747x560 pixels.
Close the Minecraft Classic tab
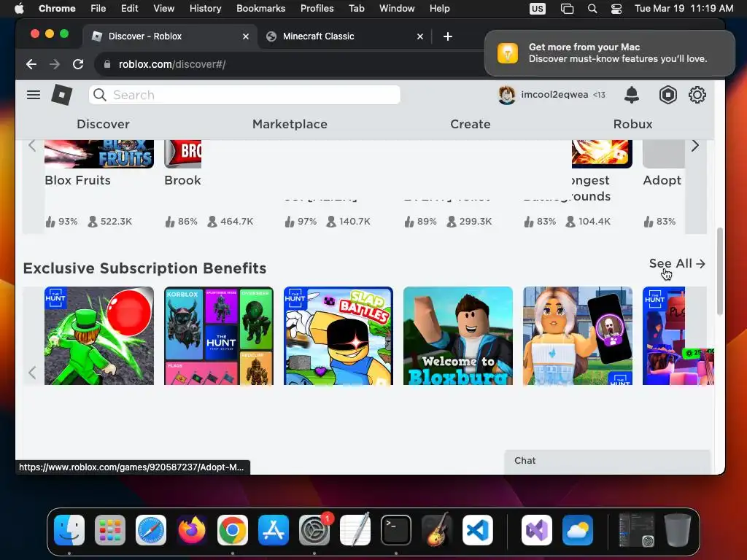[420, 36]
